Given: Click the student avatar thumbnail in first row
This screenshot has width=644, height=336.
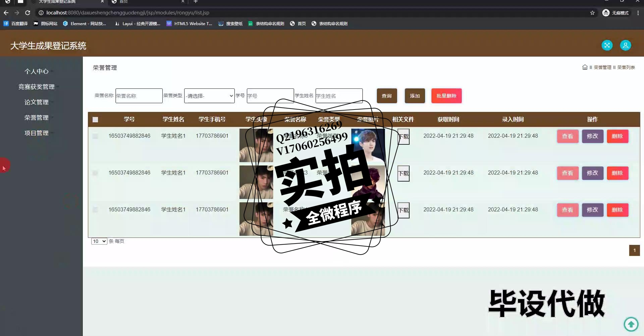Looking at the screenshot, I should point(256,145).
